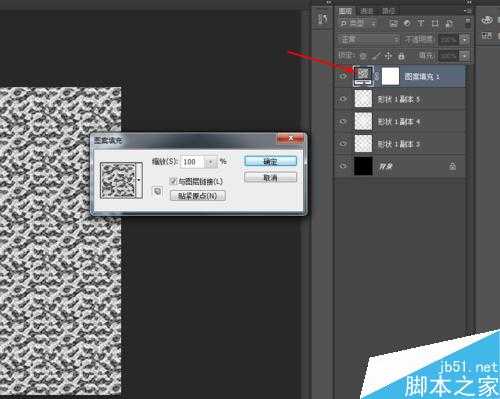
Task: Filter layers by smart object icon
Action: pos(449,23)
